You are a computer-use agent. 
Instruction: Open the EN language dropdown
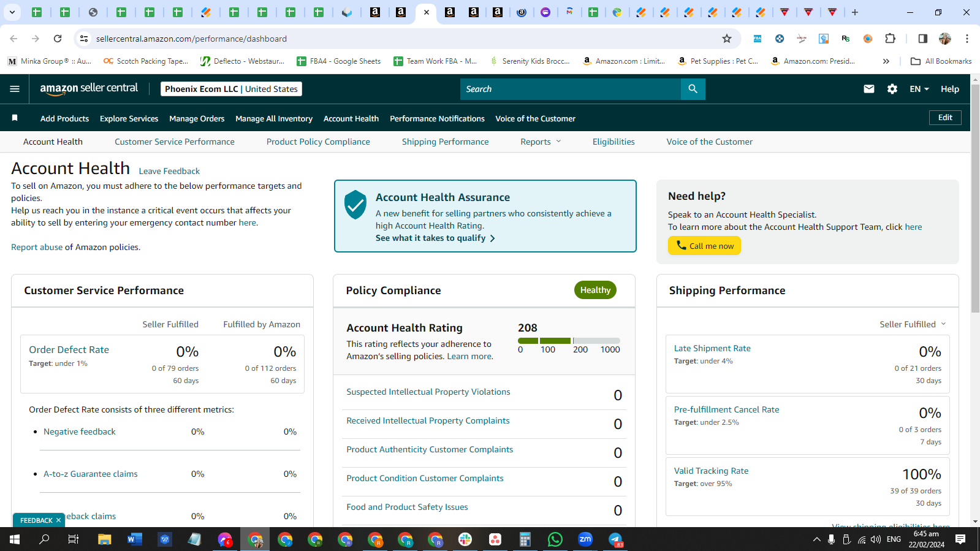[919, 89]
